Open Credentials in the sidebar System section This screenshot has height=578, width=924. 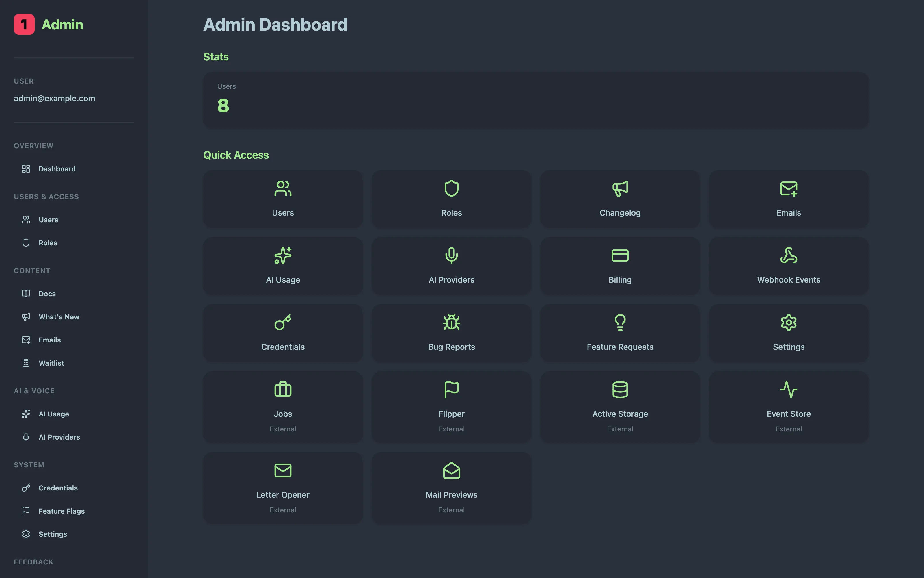(58, 488)
